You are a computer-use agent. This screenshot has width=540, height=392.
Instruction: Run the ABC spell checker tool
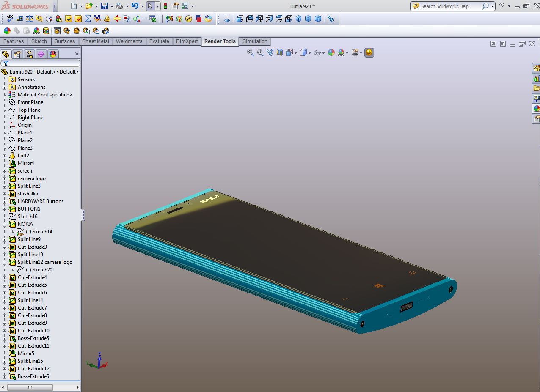pos(10,19)
